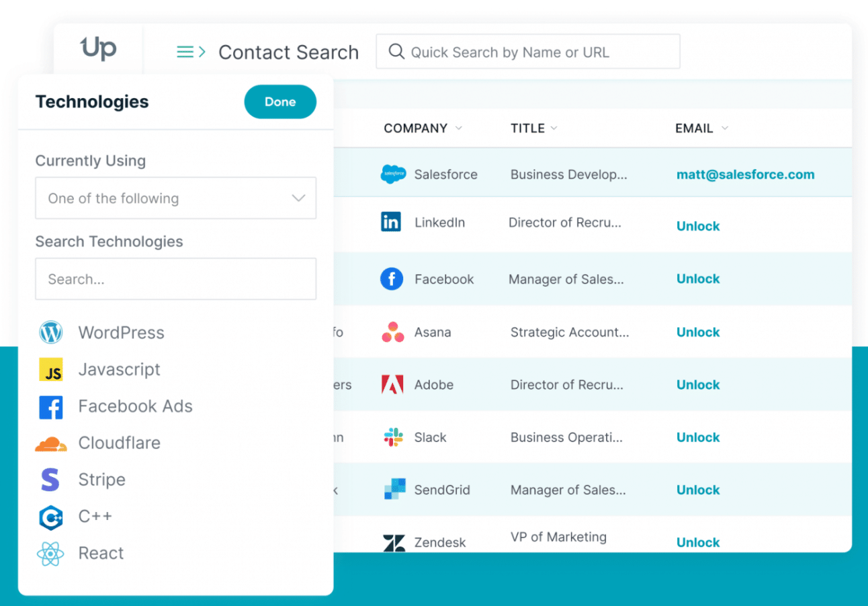Click the Zendesk company logo
The image size is (868, 606).
(x=394, y=543)
